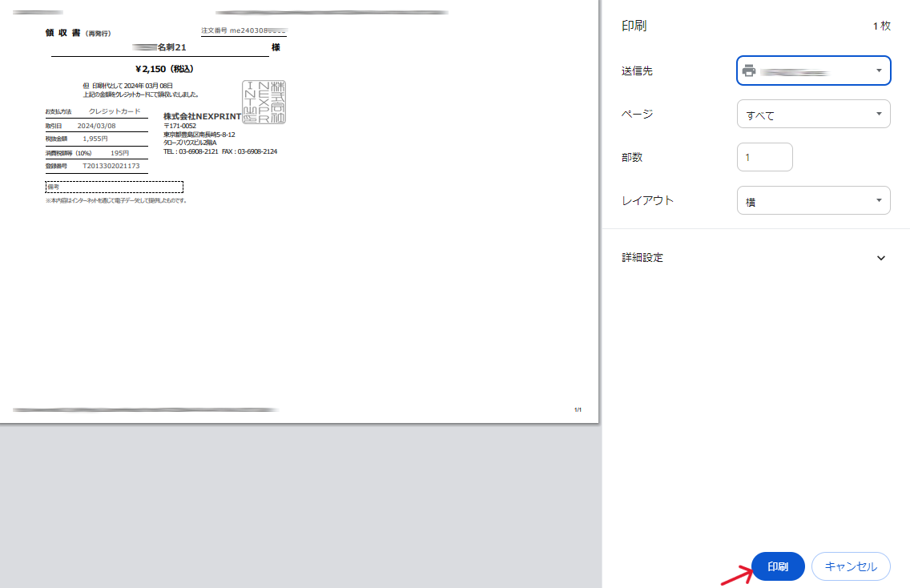Click the ¥2,150（税込） amount text
The image size is (910, 588).
point(165,69)
